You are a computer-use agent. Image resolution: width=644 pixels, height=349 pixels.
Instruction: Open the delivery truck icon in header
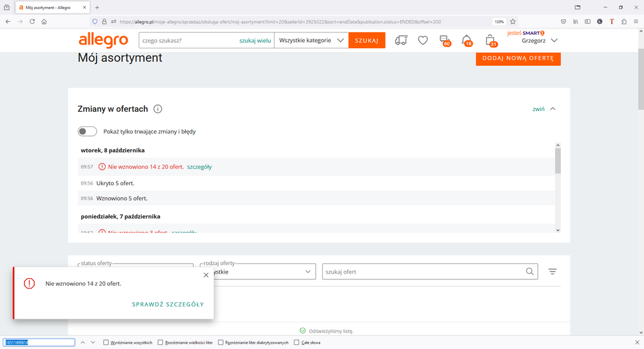coord(401,41)
